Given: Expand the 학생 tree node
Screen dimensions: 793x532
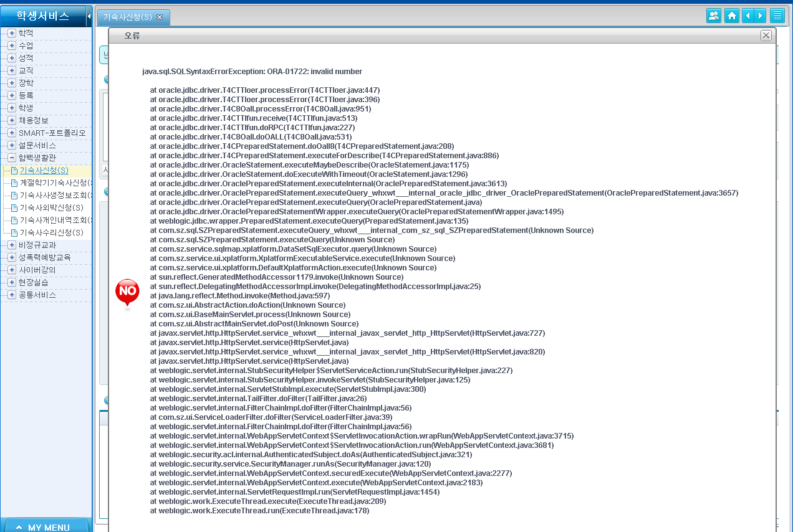Looking at the screenshot, I should 12,108.
